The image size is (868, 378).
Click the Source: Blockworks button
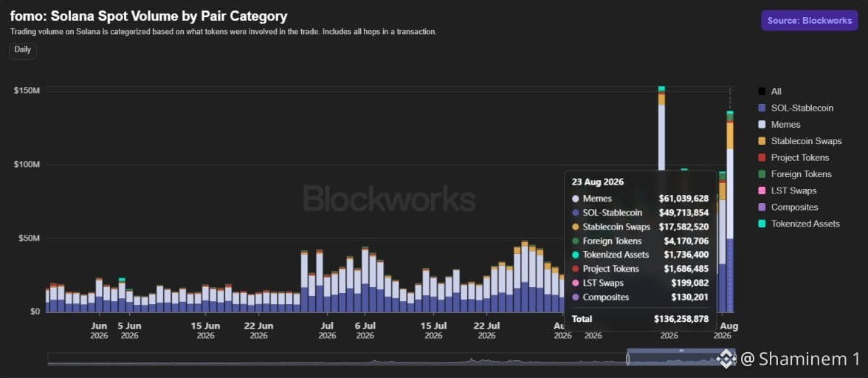(809, 21)
